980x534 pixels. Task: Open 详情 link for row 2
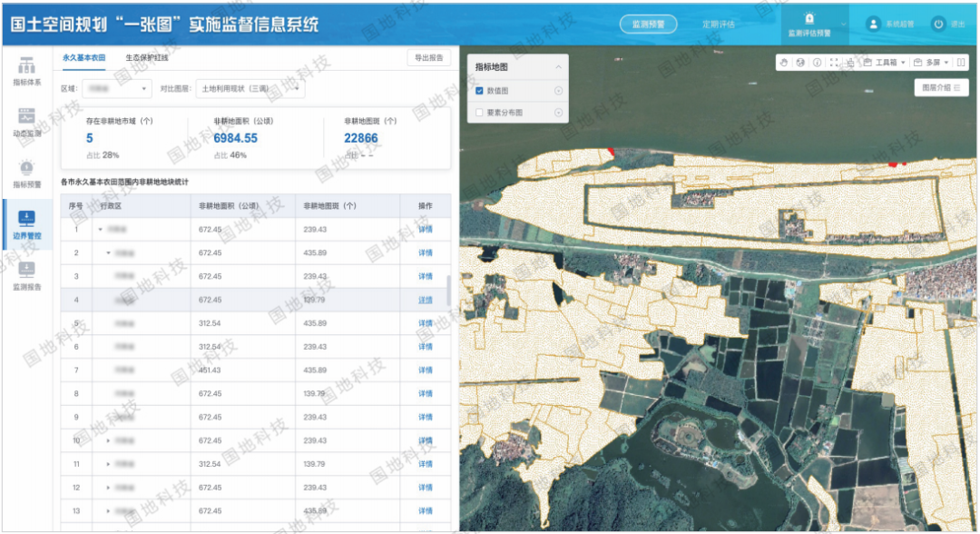[x=426, y=253]
